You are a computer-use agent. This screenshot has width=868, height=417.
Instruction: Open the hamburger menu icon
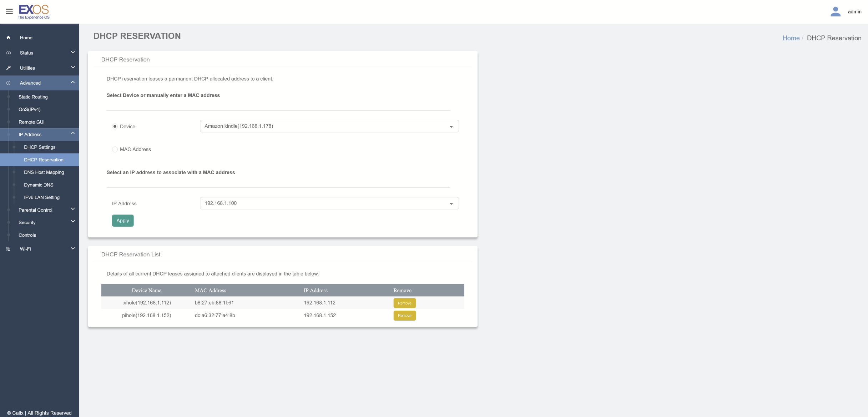pos(9,11)
